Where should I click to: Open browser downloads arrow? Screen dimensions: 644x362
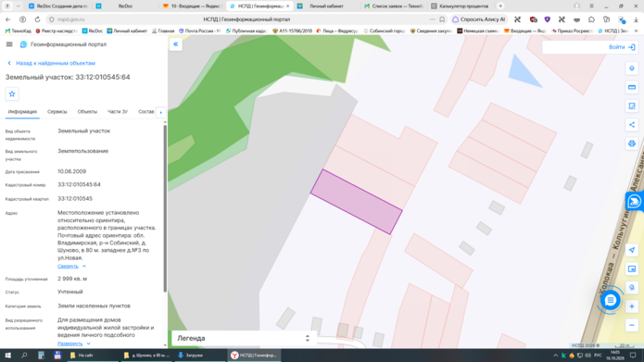[636, 19]
